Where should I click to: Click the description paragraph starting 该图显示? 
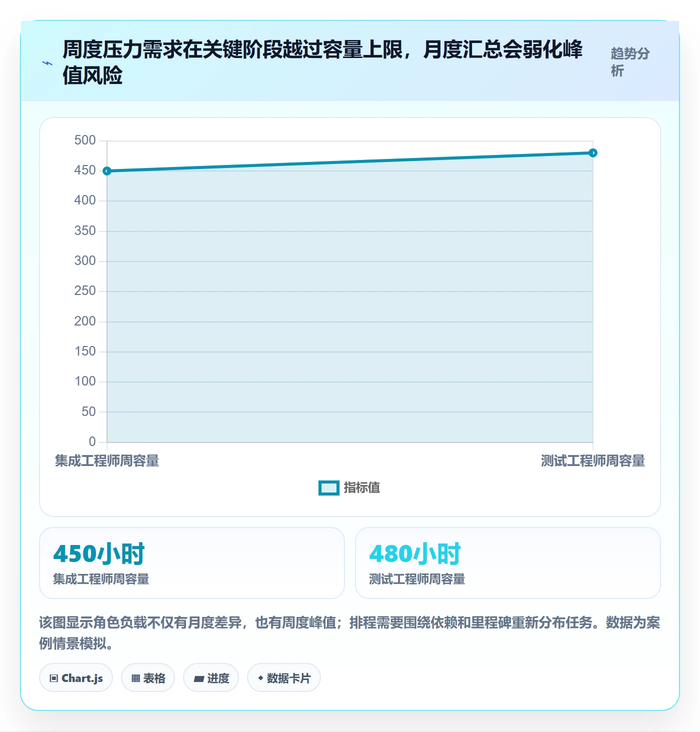(349, 633)
